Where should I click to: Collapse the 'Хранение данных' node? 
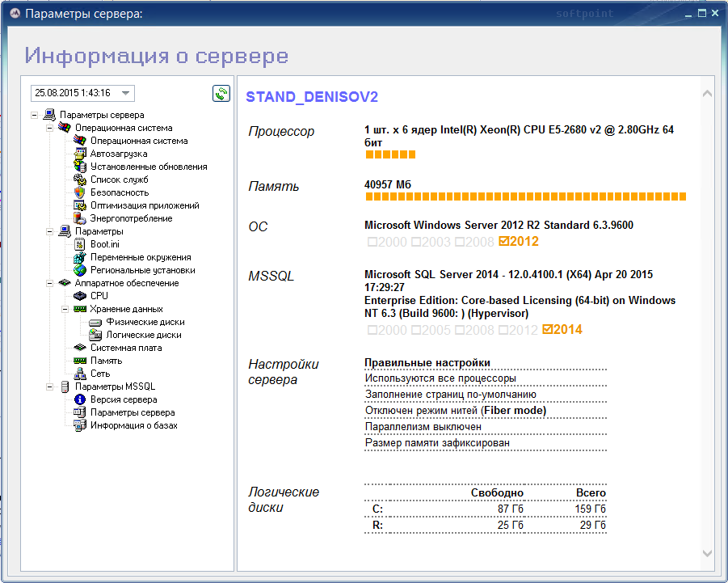65,309
